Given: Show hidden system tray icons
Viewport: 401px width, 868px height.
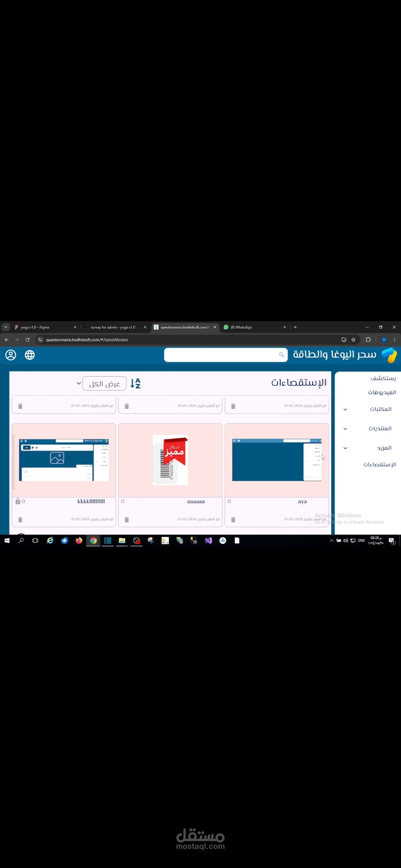Looking at the screenshot, I should pyautogui.click(x=332, y=540).
